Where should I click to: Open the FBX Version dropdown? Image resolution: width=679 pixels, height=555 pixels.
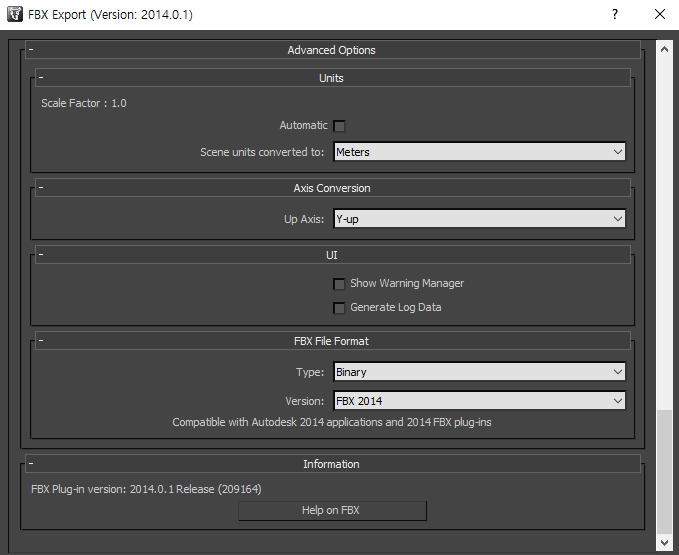tap(479, 401)
